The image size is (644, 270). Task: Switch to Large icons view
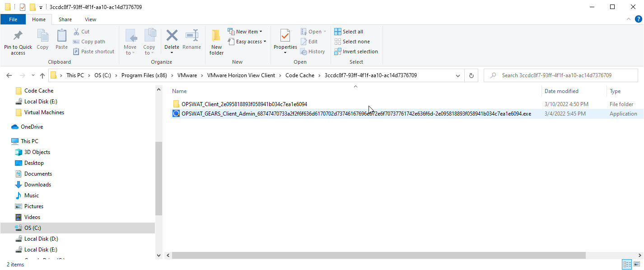tap(637, 264)
